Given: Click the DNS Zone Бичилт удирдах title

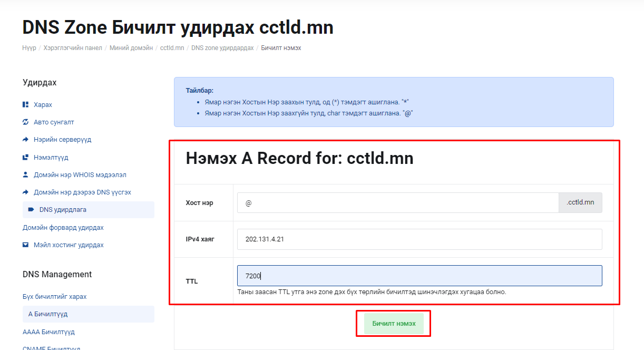Looking at the screenshot, I should [x=178, y=27].
